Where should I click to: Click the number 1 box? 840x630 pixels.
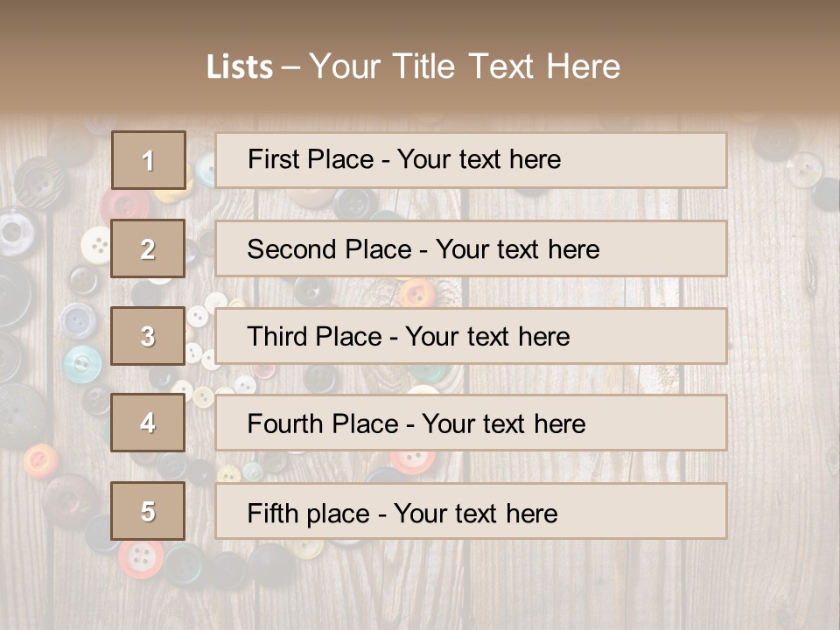(149, 160)
